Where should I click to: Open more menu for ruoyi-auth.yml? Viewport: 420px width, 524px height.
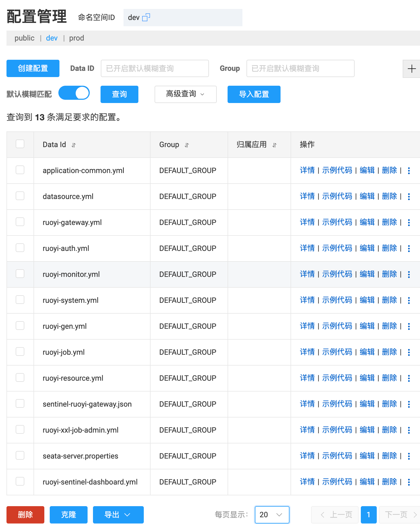point(409,248)
